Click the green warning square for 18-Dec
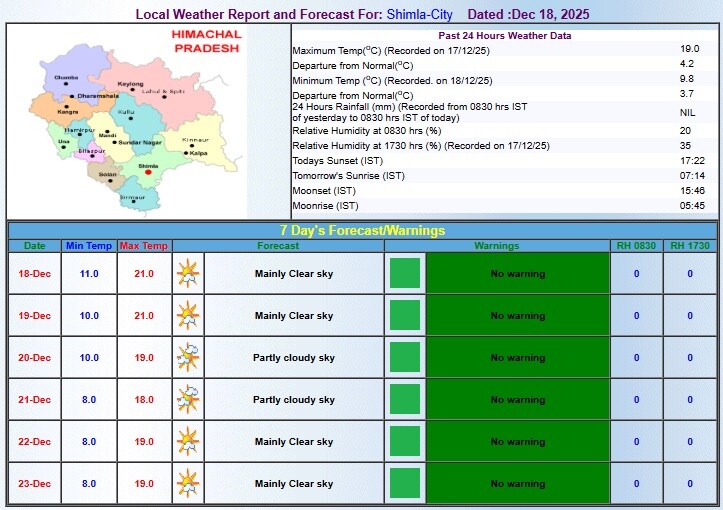Image resolution: width=723 pixels, height=510 pixels. [404, 274]
